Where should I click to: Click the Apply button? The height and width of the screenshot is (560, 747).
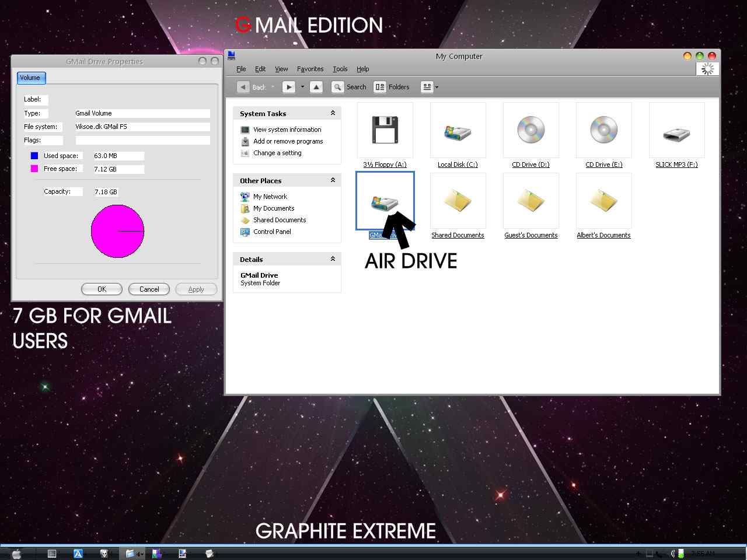196,289
